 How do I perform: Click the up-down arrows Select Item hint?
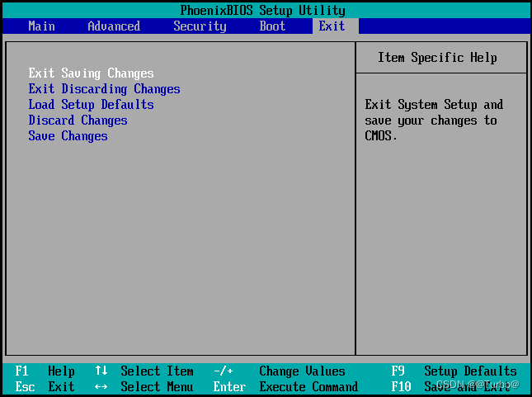(x=144, y=371)
